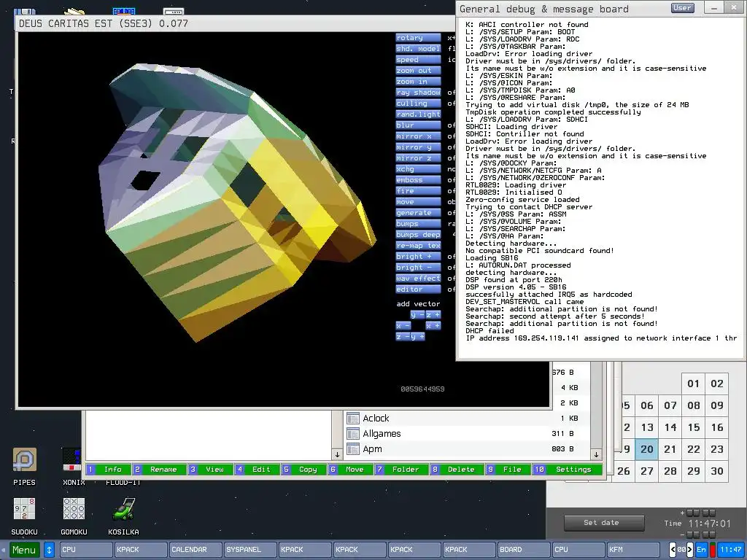The width and height of the screenshot is (747, 560).
Task: Switch to the BOARD taskbar item
Action: (523, 550)
